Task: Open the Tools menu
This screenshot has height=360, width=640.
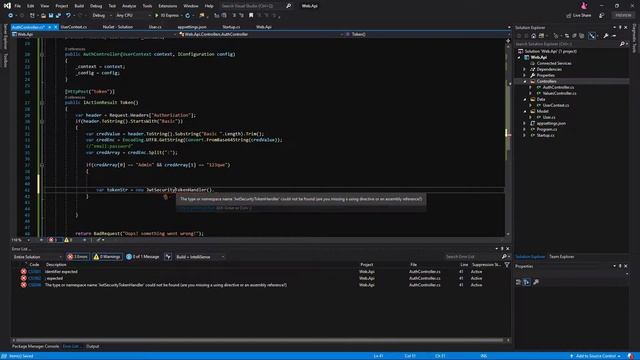Action: pos(147,6)
